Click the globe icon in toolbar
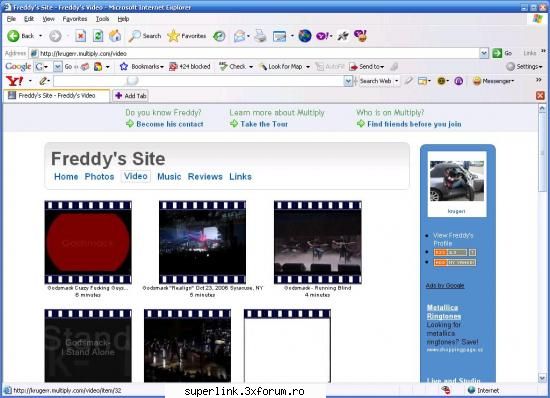 (305, 36)
